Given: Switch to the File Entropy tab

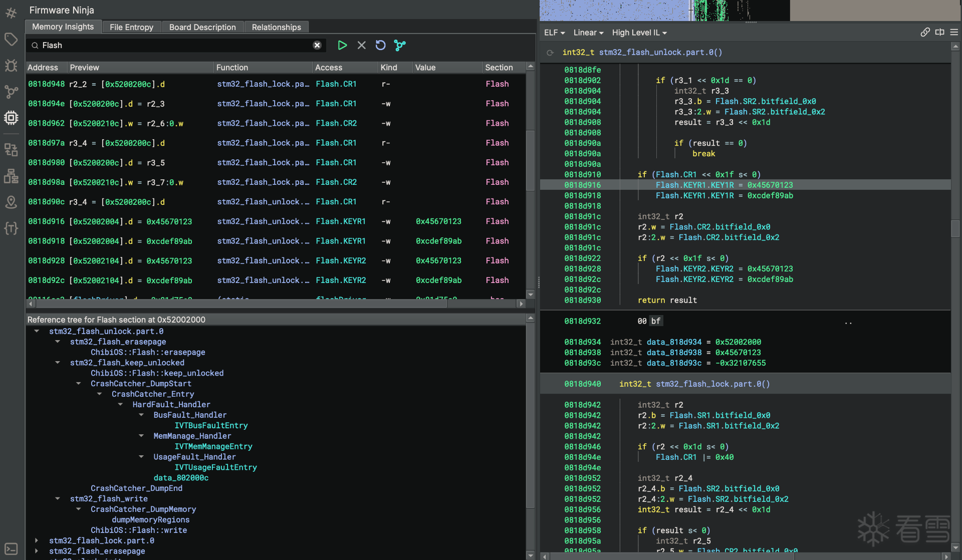Looking at the screenshot, I should tap(131, 27).
